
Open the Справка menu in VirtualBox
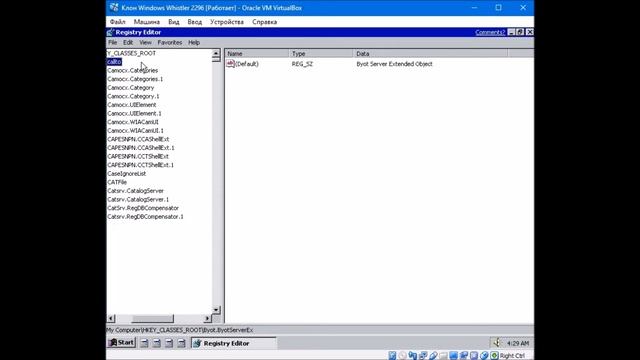point(264,22)
